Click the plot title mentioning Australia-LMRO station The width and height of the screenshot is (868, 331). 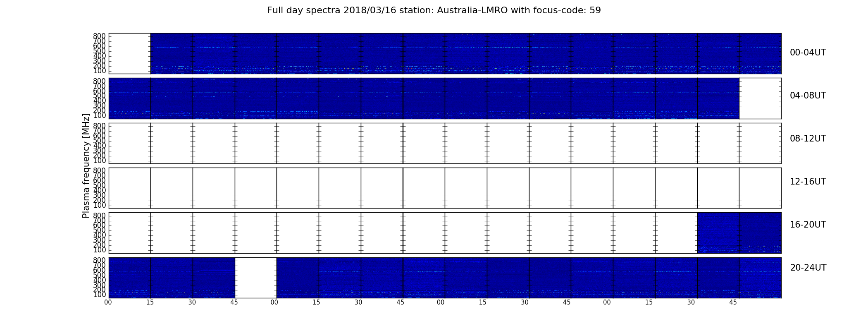pos(434,10)
